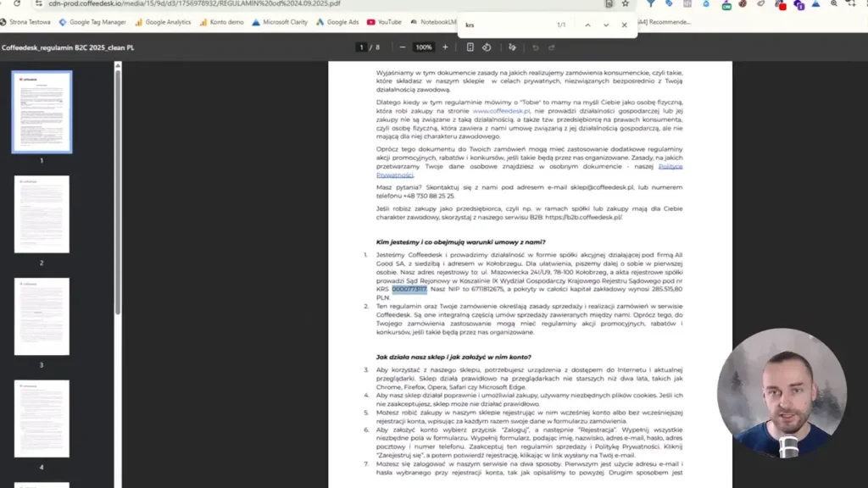Open the Microsoft Clarity bookmark

pos(280,22)
